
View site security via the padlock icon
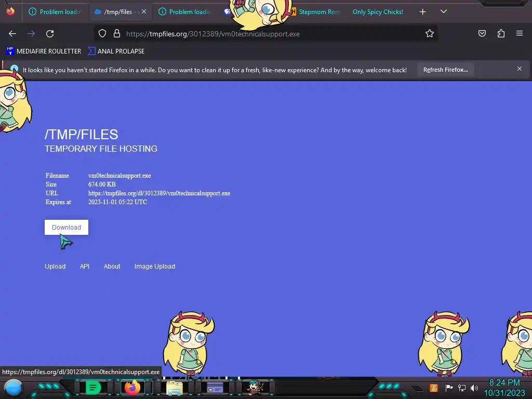point(117,34)
